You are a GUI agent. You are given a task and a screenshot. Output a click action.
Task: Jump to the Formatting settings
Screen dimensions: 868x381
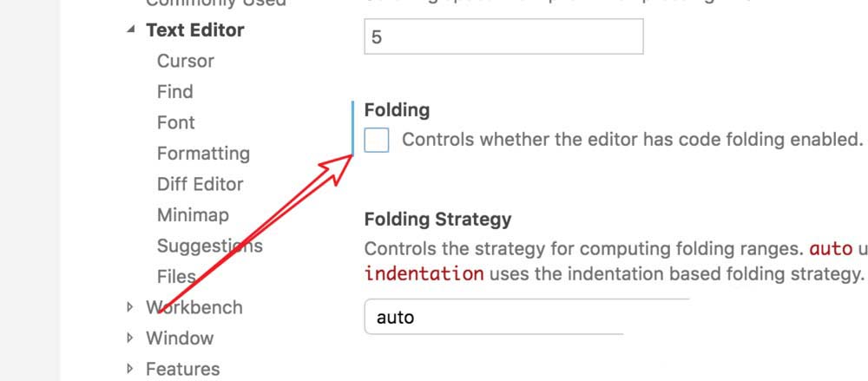(203, 154)
